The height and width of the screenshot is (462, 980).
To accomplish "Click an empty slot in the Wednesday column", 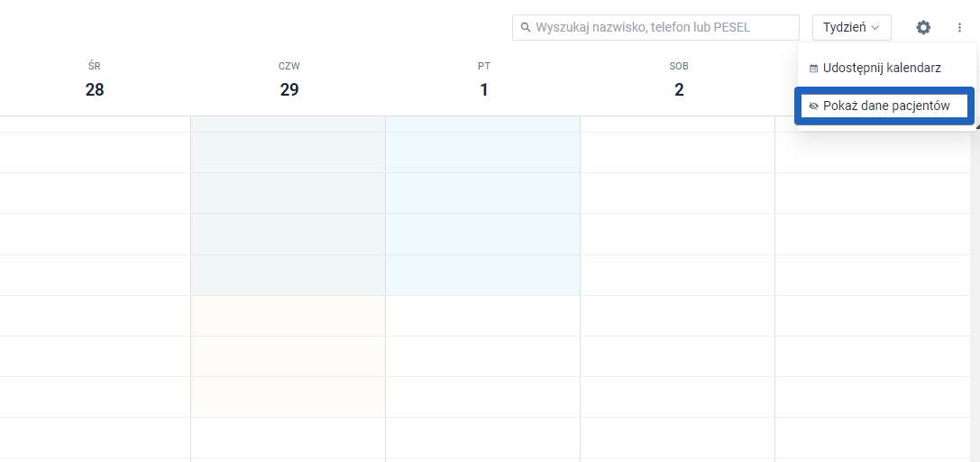I will [95, 271].
